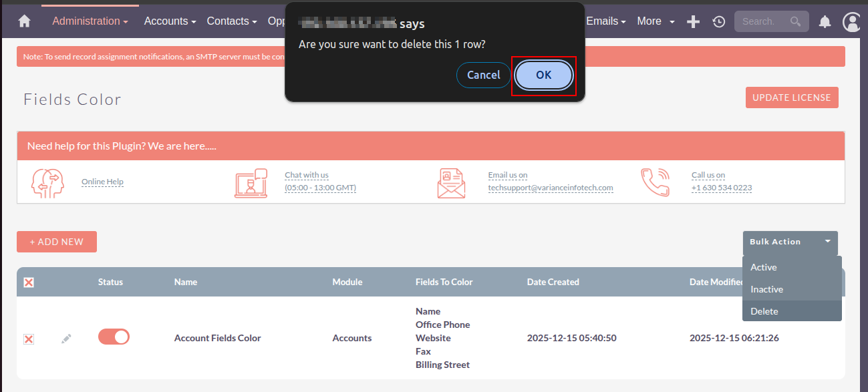
Task: Click the plus quick-create icon
Action: click(x=693, y=21)
